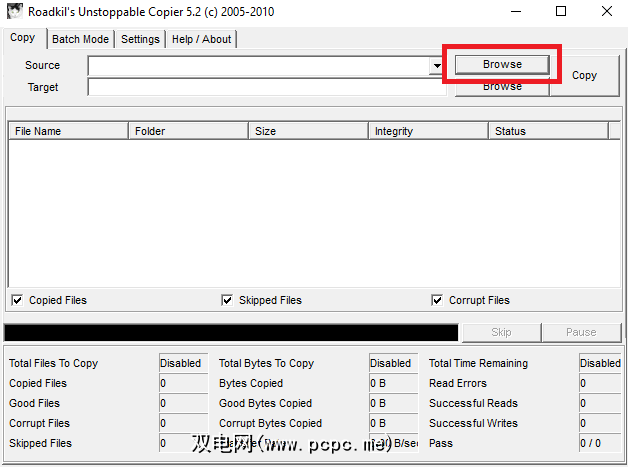Uncheck the Copied Files checkbox
This screenshot has width=628, height=467.
click(x=17, y=300)
